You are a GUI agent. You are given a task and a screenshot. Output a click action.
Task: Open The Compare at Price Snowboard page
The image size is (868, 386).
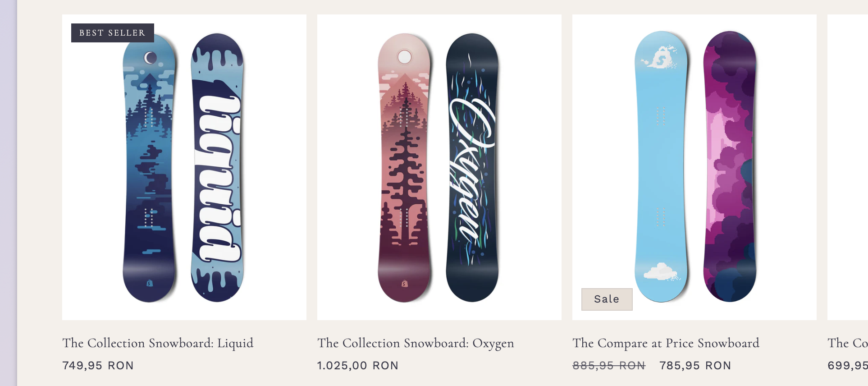[x=666, y=343]
